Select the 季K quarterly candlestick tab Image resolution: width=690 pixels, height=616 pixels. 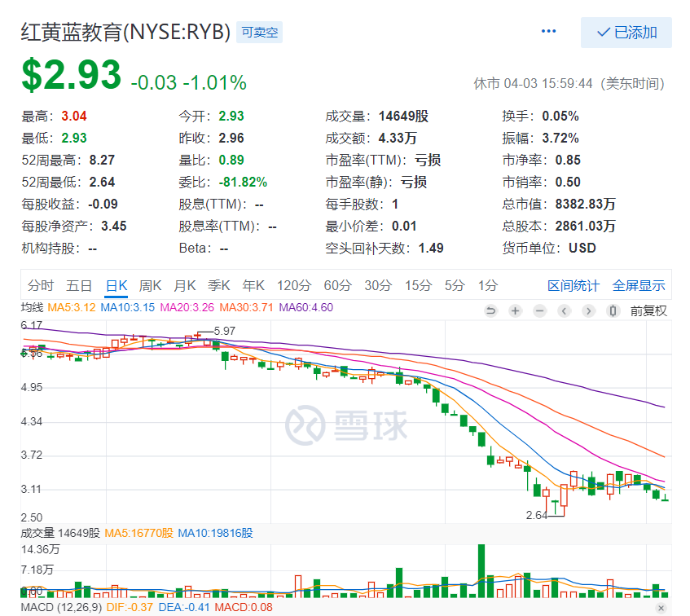pos(218,285)
